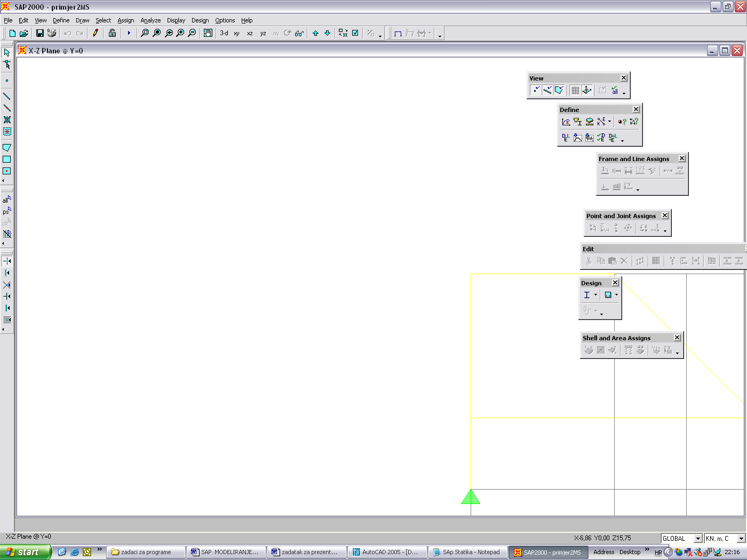Viewport: 747px width, 560px height.
Task: Toggle the lock/unlock model padlock
Action: point(112,33)
